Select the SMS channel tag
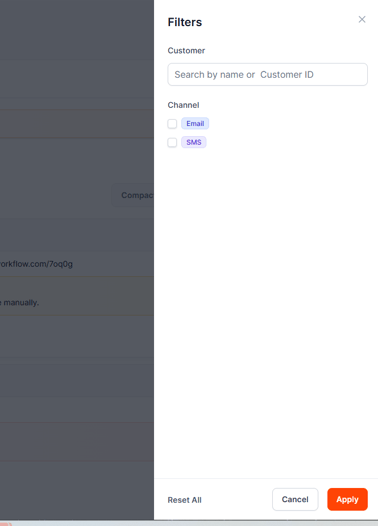The image size is (378, 526). (x=194, y=142)
